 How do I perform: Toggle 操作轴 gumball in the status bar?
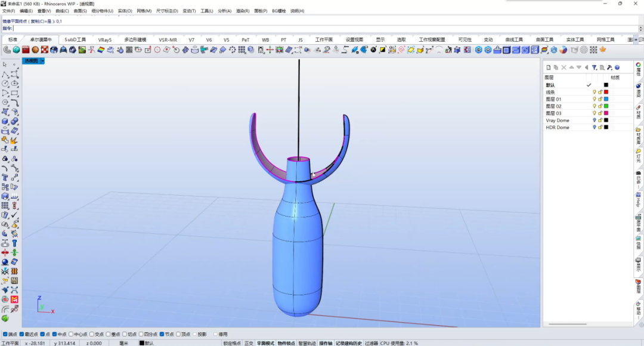[x=326, y=343]
